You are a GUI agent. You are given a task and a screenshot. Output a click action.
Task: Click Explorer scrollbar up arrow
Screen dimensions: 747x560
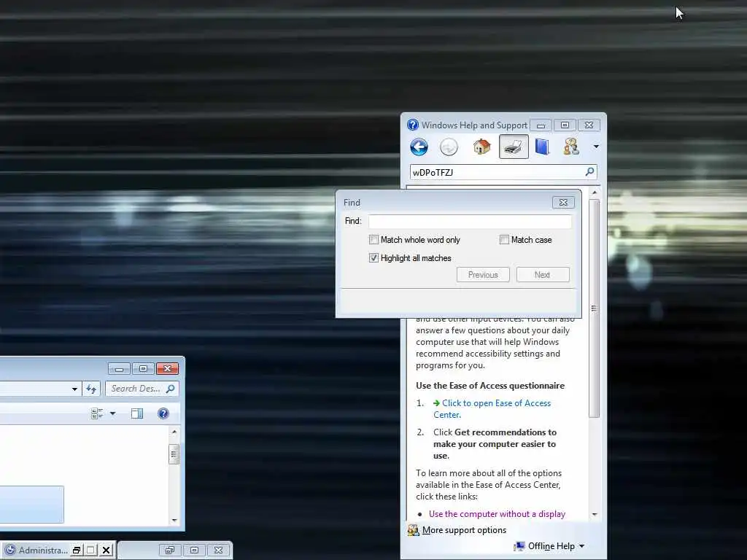coord(174,432)
